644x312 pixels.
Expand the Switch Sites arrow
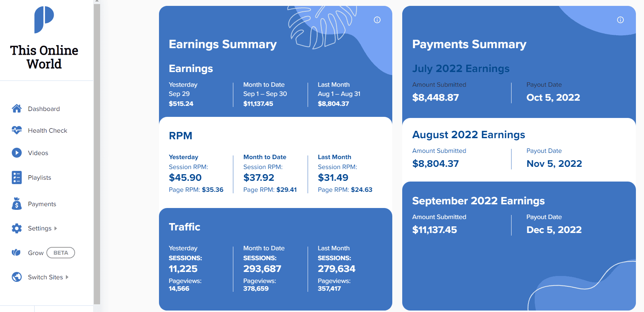67,277
